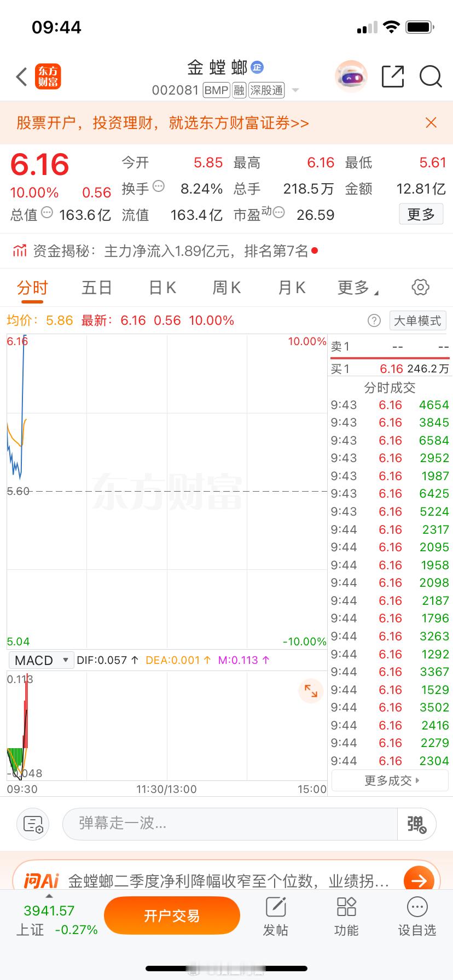Open chart settings gear icon
453x980 pixels.
click(x=420, y=287)
